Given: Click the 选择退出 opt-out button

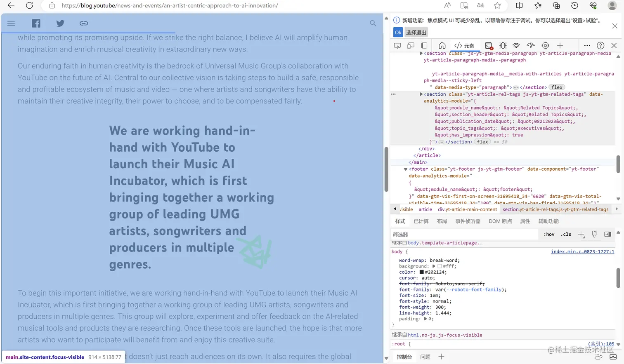Looking at the screenshot, I should coord(416,32).
